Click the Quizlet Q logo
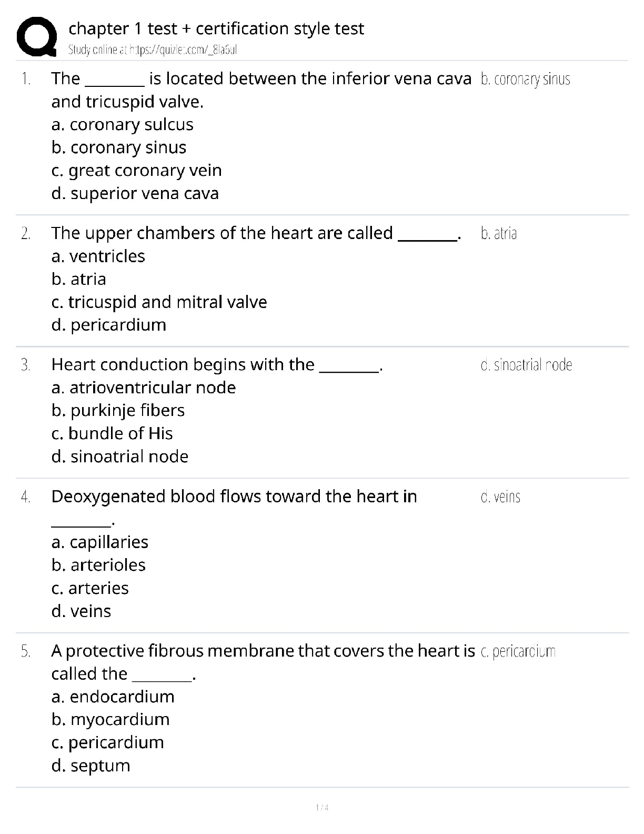The height and width of the screenshot is (834, 644). 36,36
